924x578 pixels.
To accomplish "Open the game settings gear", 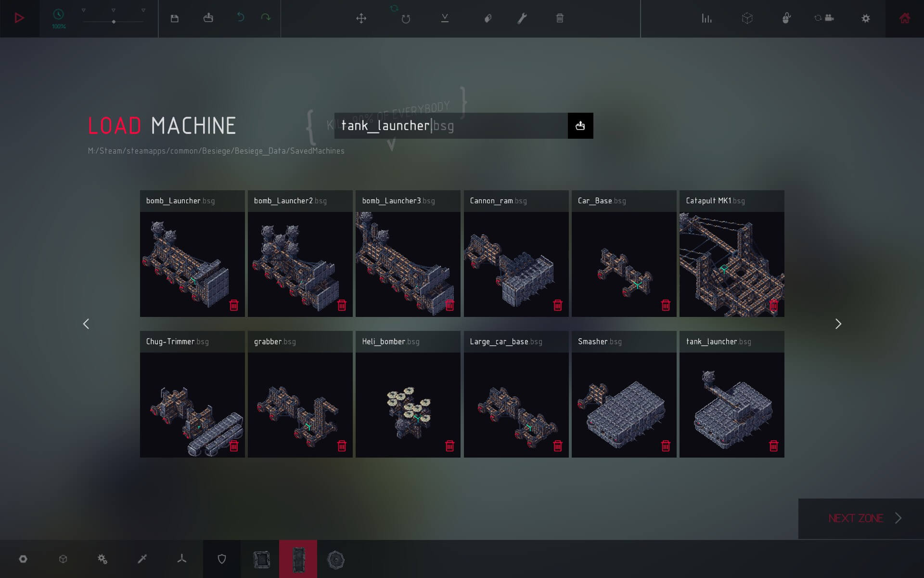I will 865,18.
